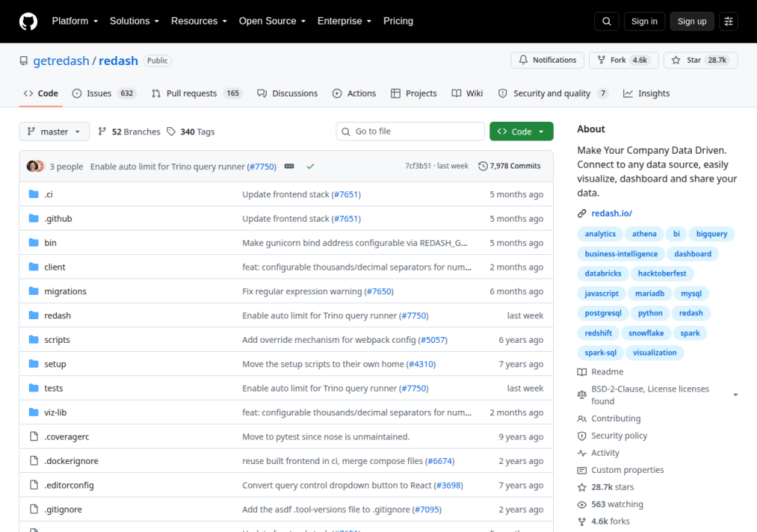View the 28.7k stars link
This screenshot has width=757, height=532.
[613, 487]
